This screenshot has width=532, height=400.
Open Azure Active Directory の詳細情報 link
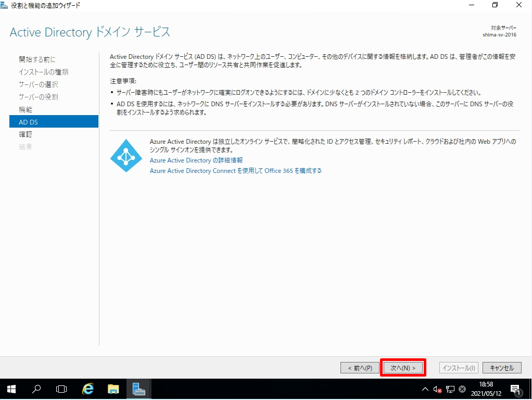coord(196,160)
